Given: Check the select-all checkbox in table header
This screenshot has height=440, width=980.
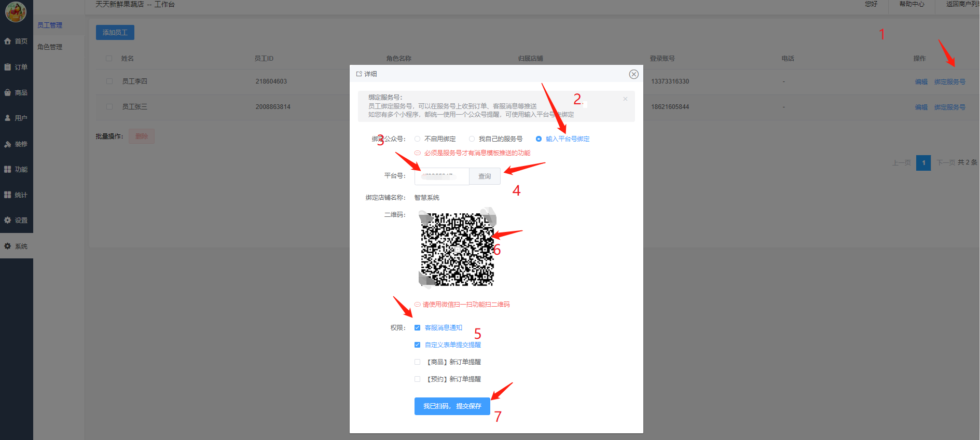Looking at the screenshot, I should pos(109,58).
